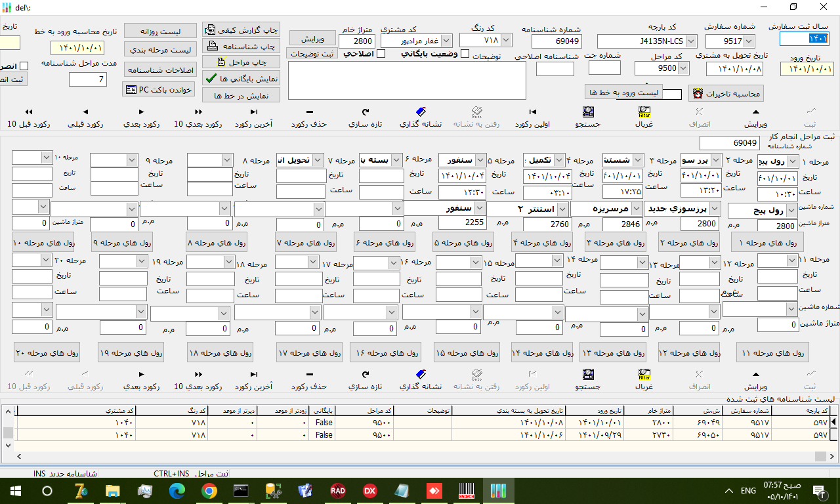Open نمایش بایگانی ها with green checkmark
840x504 pixels.
[241, 78]
